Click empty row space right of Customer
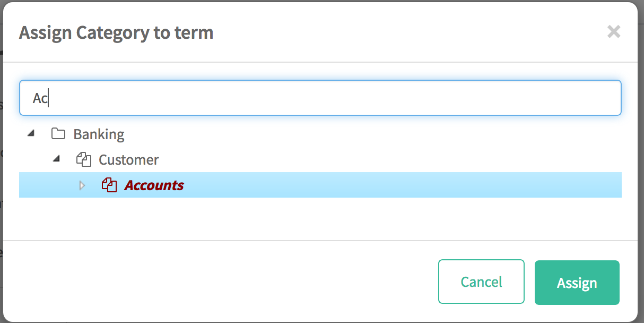 pyautogui.click(x=371, y=159)
